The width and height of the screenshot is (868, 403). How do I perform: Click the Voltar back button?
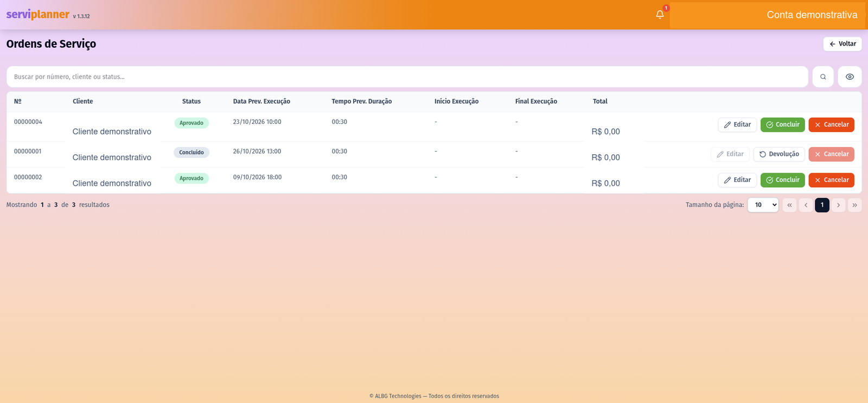click(843, 44)
